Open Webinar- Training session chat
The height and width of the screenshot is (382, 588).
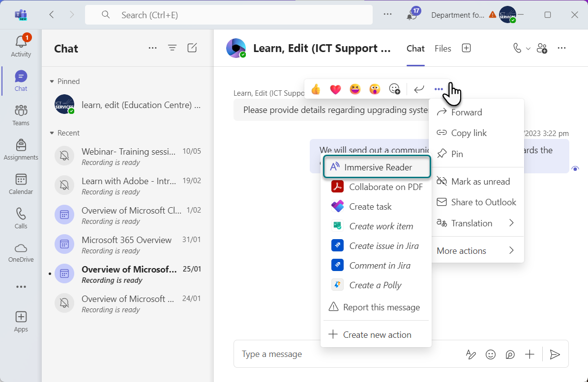click(127, 157)
